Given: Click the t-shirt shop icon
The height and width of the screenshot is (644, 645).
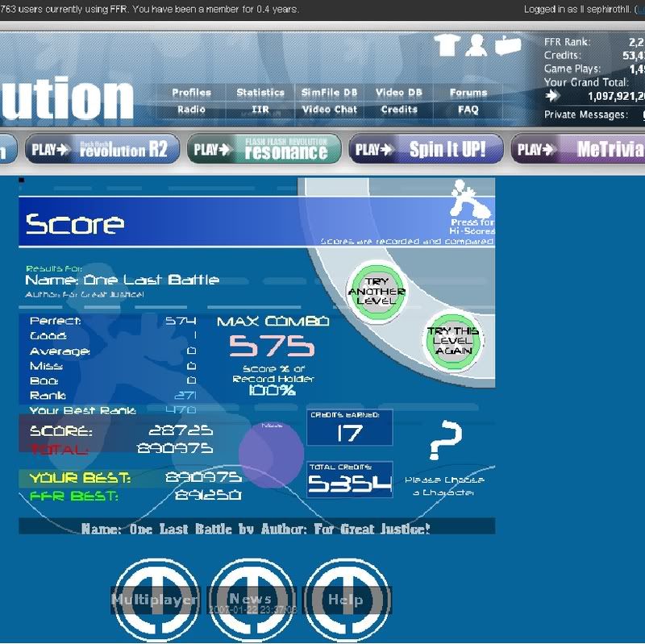Looking at the screenshot, I should point(447,45).
